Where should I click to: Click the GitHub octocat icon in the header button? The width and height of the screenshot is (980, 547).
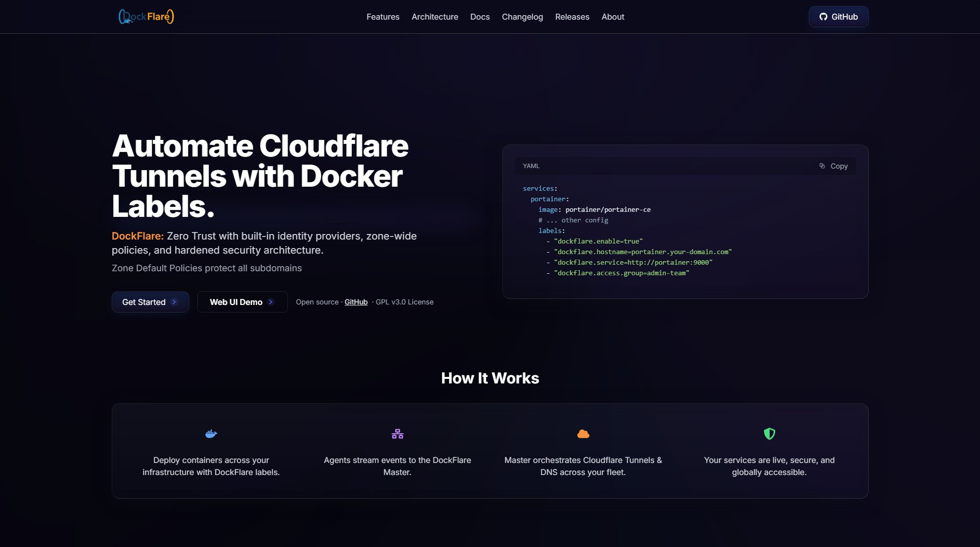coord(823,17)
